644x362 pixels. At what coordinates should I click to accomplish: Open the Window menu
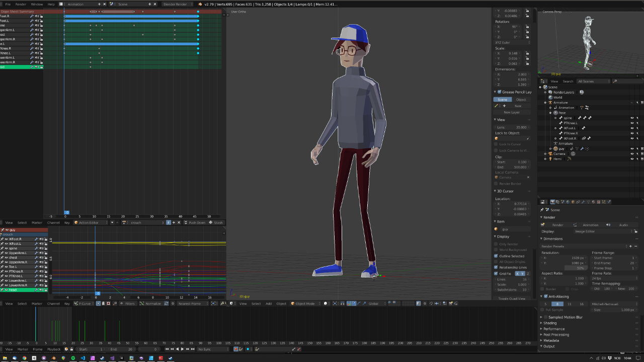(x=37, y=4)
